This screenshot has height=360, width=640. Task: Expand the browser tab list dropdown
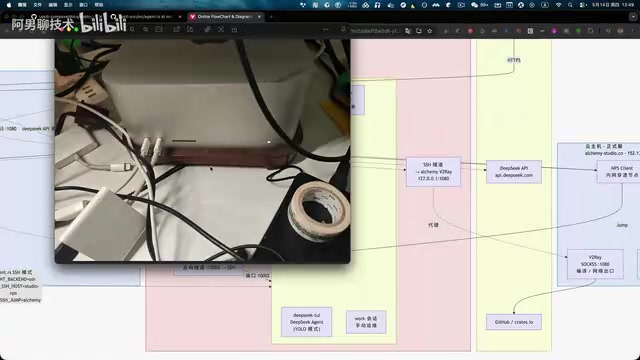point(633,17)
